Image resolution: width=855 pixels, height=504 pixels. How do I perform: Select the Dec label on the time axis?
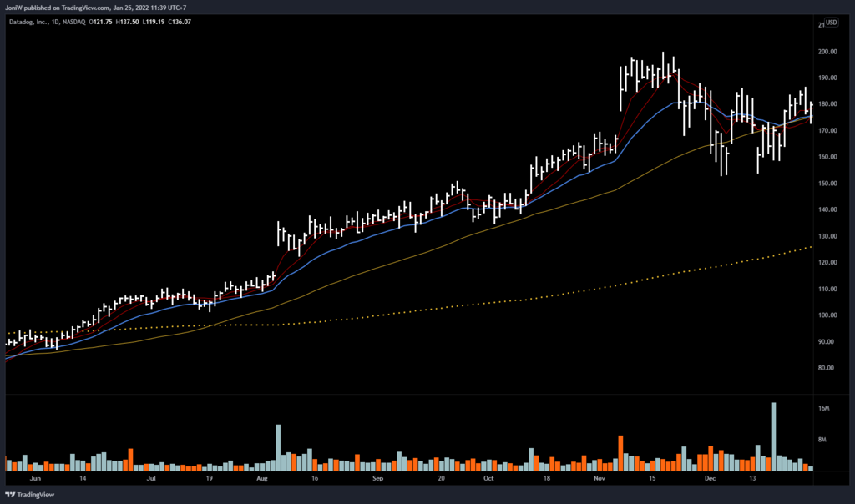(x=710, y=480)
